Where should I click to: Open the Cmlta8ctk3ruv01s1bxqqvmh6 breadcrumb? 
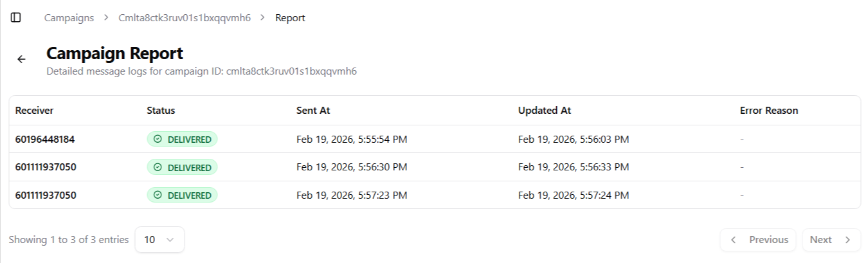tap(185, 18)
